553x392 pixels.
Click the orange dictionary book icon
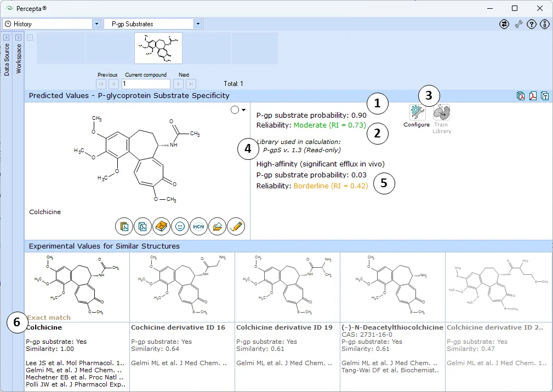[161, 227]
